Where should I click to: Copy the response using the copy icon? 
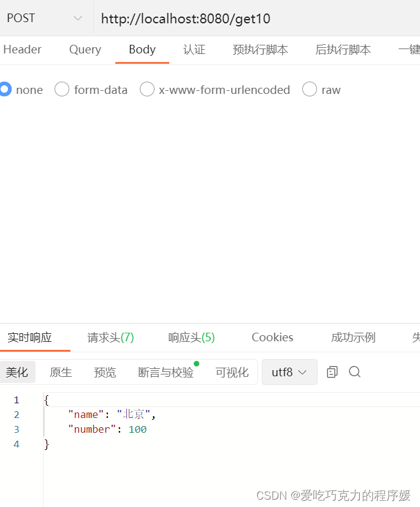pyautogui.click(x=332, y=372)
